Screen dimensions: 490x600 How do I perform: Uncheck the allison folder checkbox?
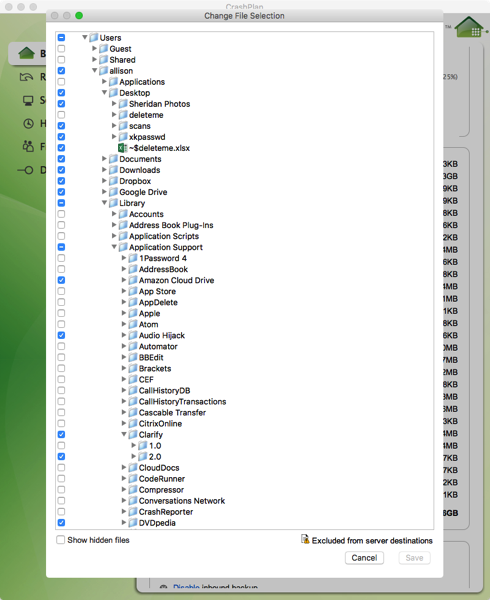(x=61, y=71)
